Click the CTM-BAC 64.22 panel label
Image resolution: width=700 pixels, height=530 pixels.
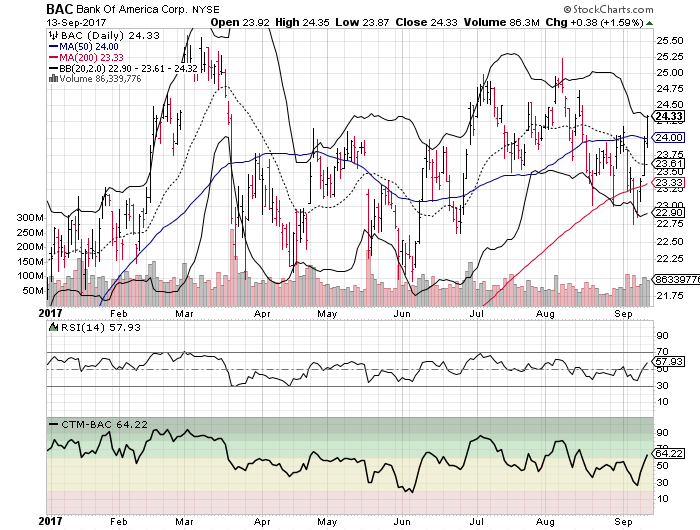pos(98,424)
